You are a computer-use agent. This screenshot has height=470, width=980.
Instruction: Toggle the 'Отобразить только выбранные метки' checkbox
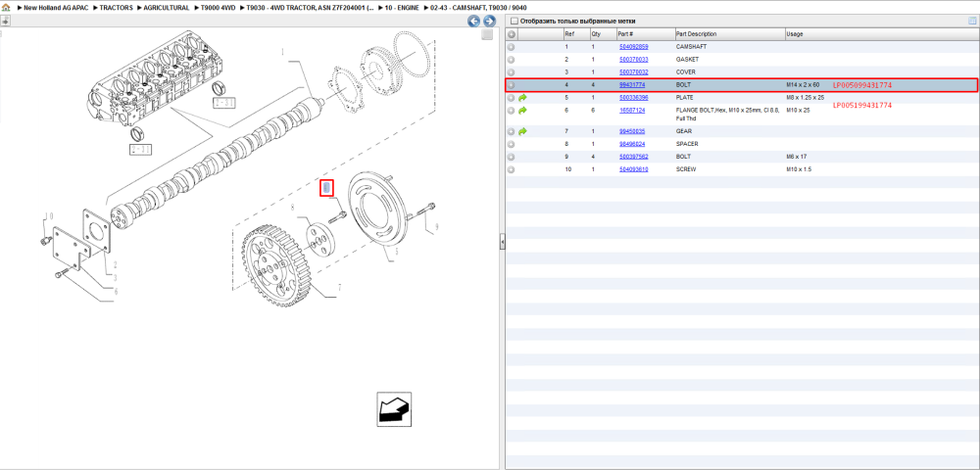click(x=514, y=22)
